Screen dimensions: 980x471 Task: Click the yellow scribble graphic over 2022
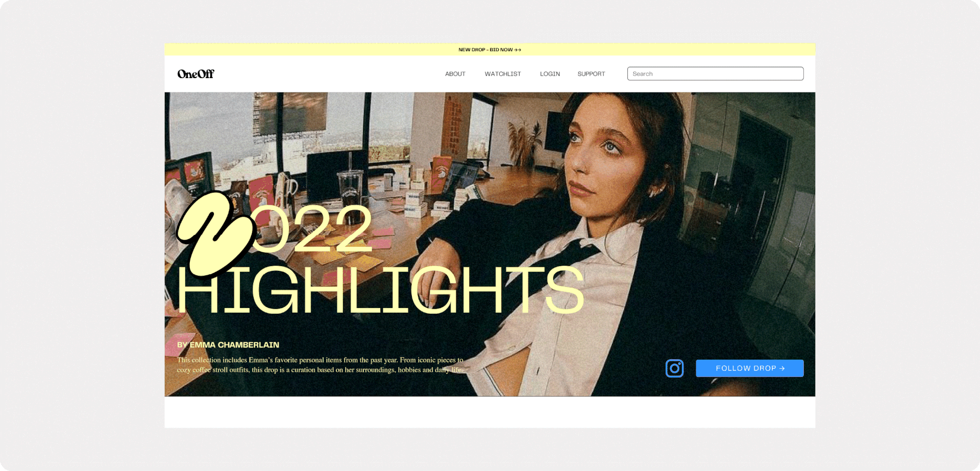click(x=216, y=234)
